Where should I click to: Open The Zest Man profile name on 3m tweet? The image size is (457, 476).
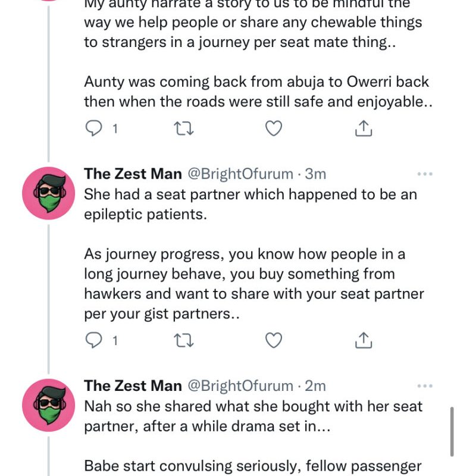133,174
